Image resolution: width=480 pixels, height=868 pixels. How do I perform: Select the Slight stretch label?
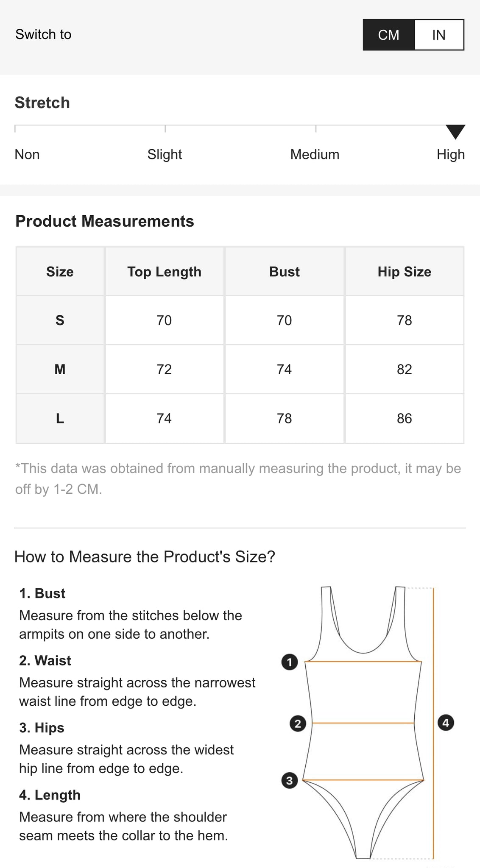tap(165, 154)
